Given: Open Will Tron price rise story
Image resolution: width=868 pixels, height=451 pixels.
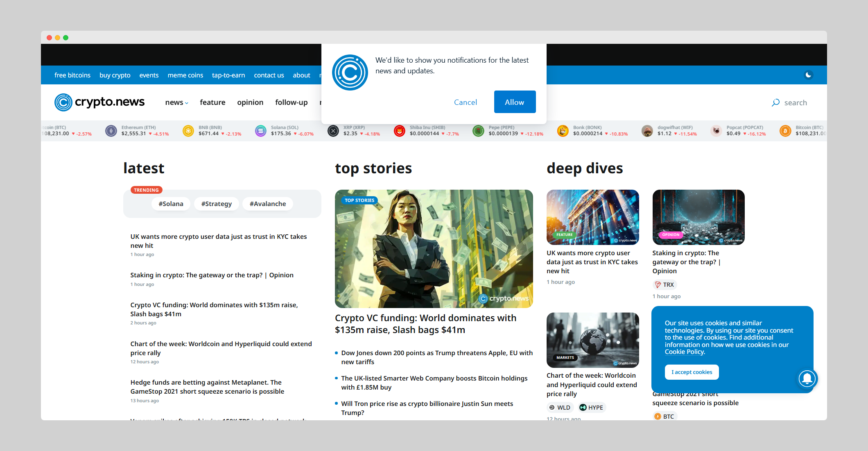Looking at the screenshot, I should [427, 408].
